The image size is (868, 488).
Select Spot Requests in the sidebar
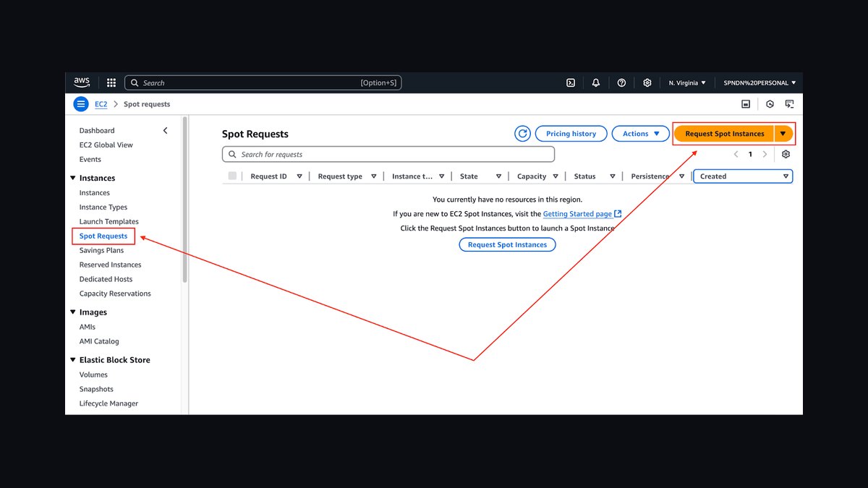click(103, 236)
